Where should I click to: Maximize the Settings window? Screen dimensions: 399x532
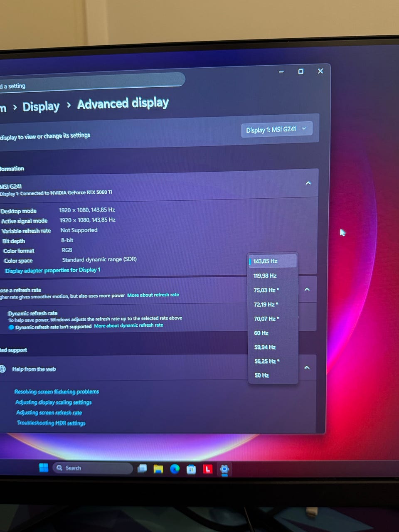[300, 71]
